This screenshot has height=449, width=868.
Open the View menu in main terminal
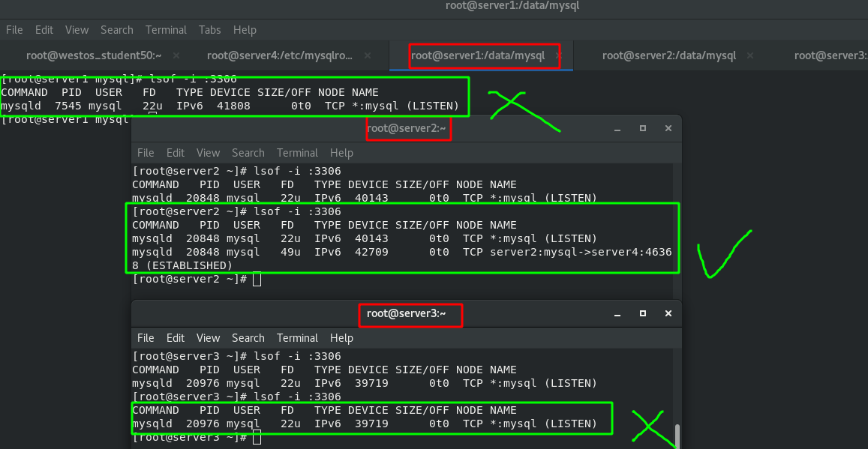[77, 30]
